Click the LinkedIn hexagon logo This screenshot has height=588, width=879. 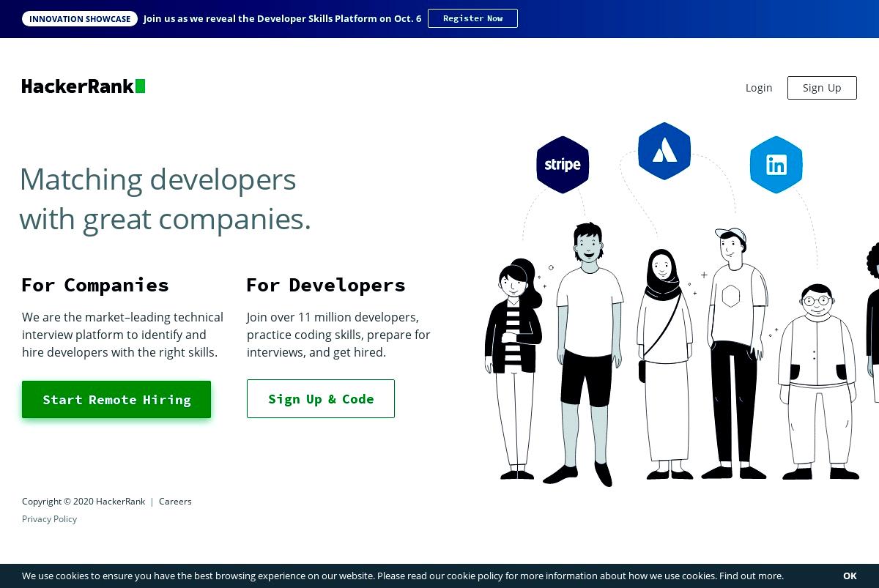coord(776,165)
